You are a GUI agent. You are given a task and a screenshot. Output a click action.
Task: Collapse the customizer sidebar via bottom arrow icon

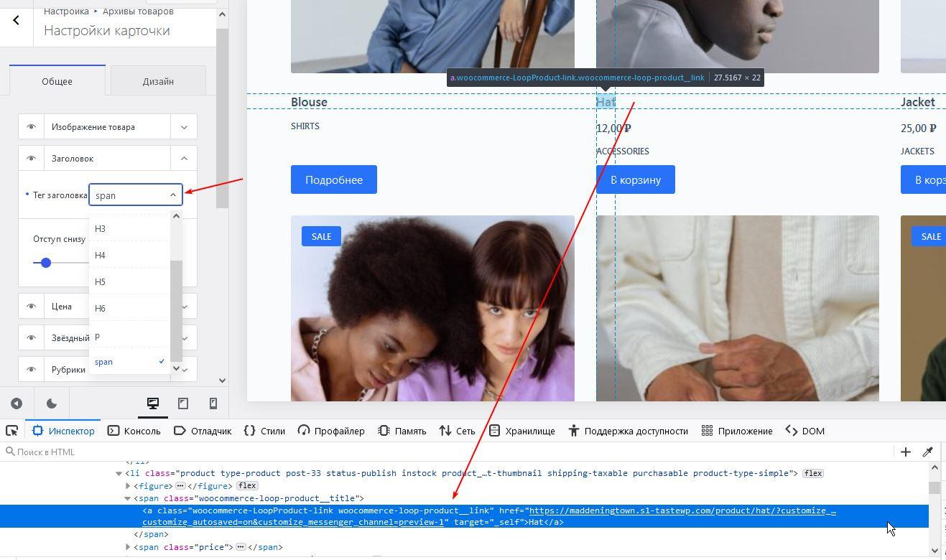17,403
